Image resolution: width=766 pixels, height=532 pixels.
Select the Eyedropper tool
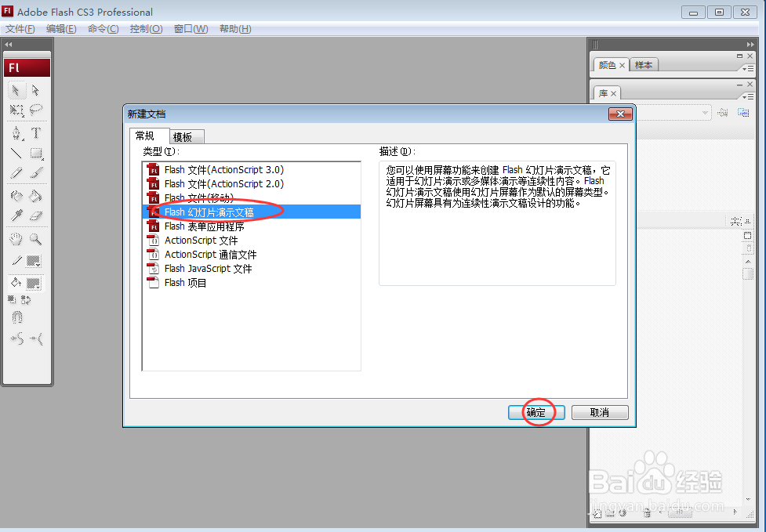coord(16,215)
